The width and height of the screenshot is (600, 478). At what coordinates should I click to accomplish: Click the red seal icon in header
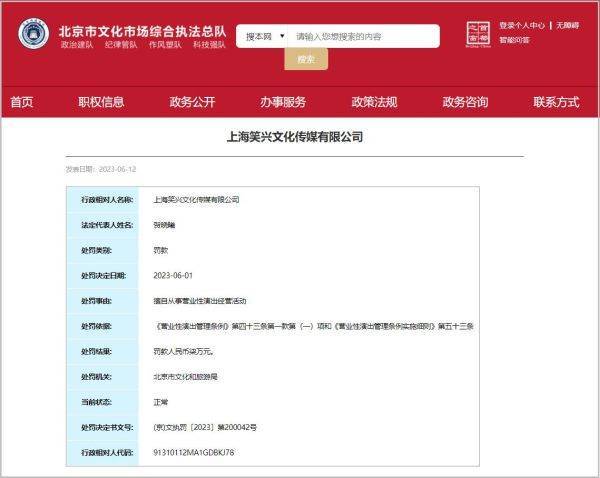click(x=478, y=34)
